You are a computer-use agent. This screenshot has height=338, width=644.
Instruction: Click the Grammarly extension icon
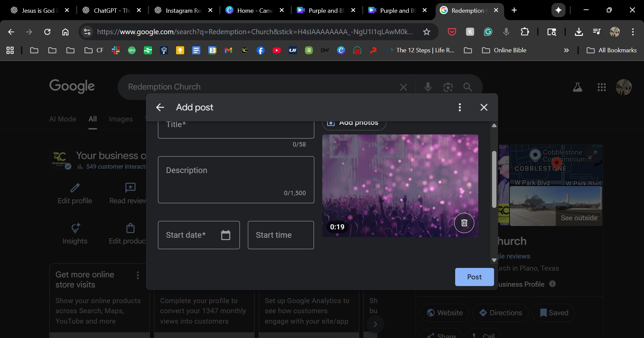(x=488, y=32)
